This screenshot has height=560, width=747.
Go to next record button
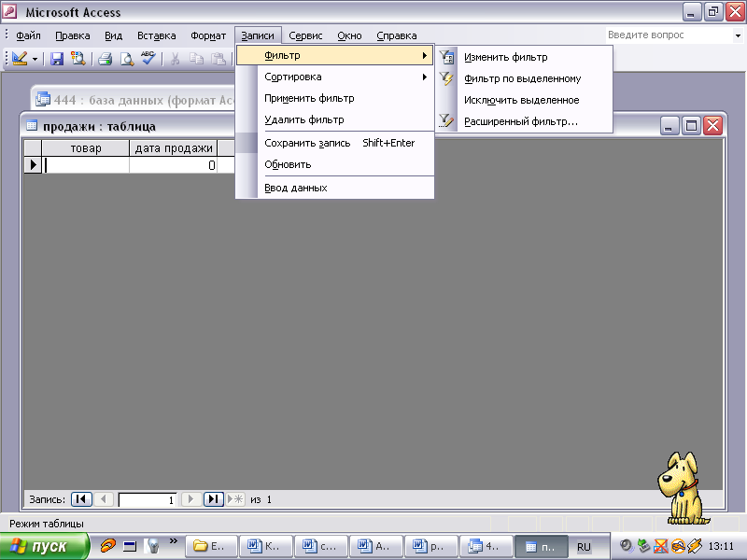[x=191, y=499]
